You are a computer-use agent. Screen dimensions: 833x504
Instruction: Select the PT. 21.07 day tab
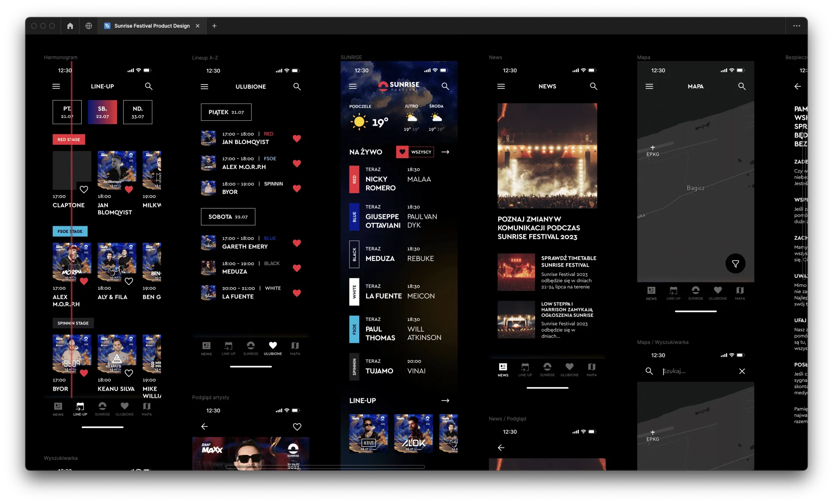(x=67, y=112)
